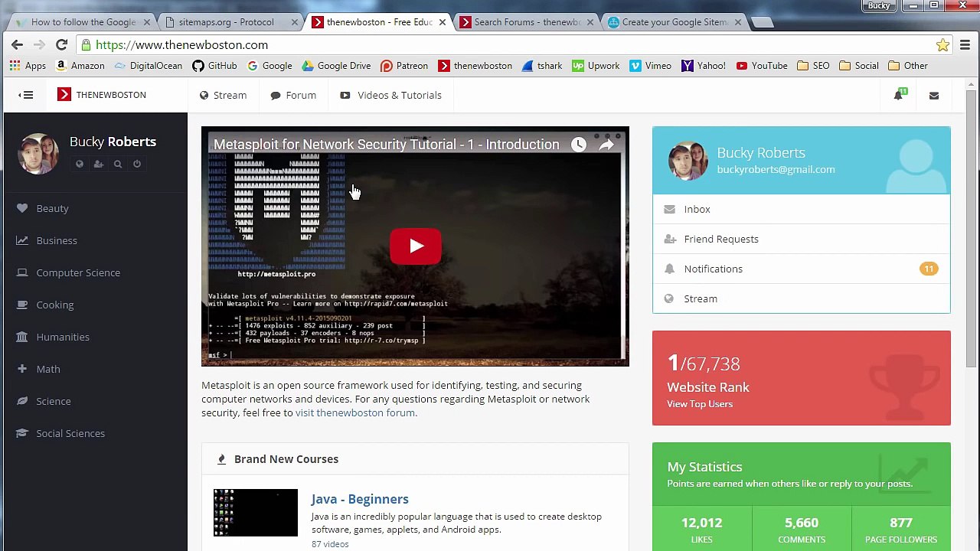980x551 pixels.
Task: Click the share arrow icon on video
Action: point(606,145)
